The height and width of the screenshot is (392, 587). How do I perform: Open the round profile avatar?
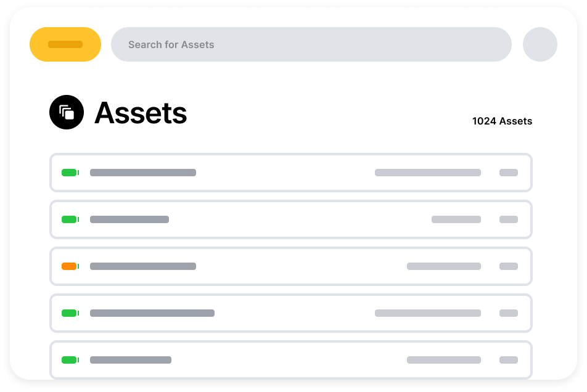(x=540, y=44)
